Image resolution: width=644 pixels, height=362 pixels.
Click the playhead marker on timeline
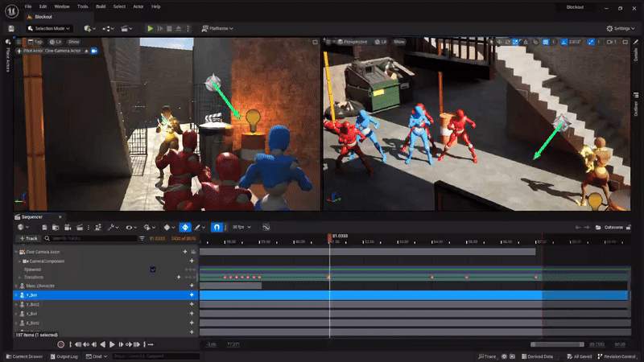[329, 238]
